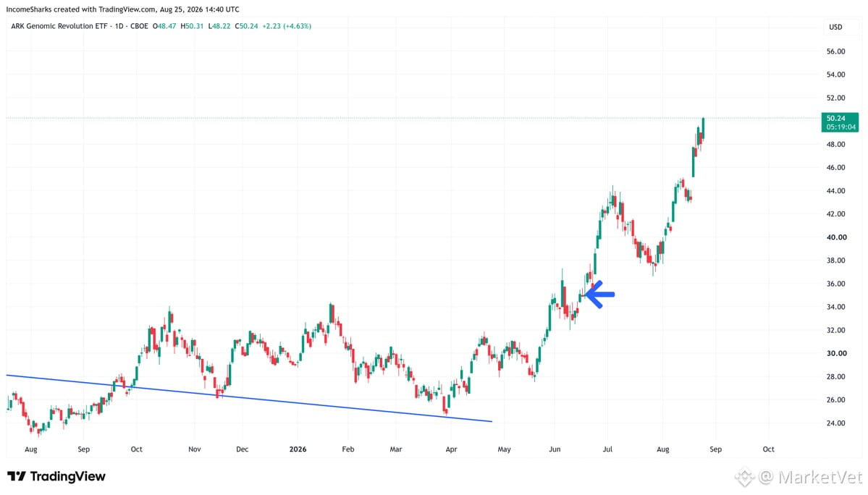Click the low value L48.22
The width and height of the screenshot is (868, 495).
[x=219, y=26]
